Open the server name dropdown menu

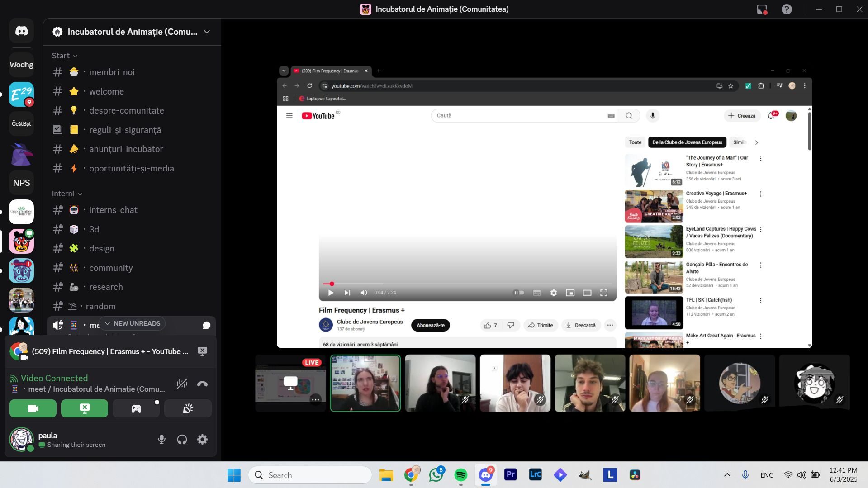tap(207, 32)
